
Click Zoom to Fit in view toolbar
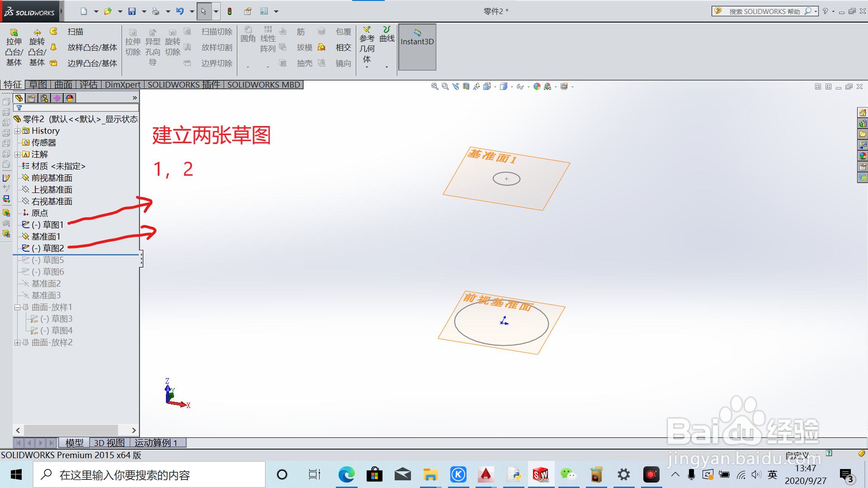click(434, 86)
